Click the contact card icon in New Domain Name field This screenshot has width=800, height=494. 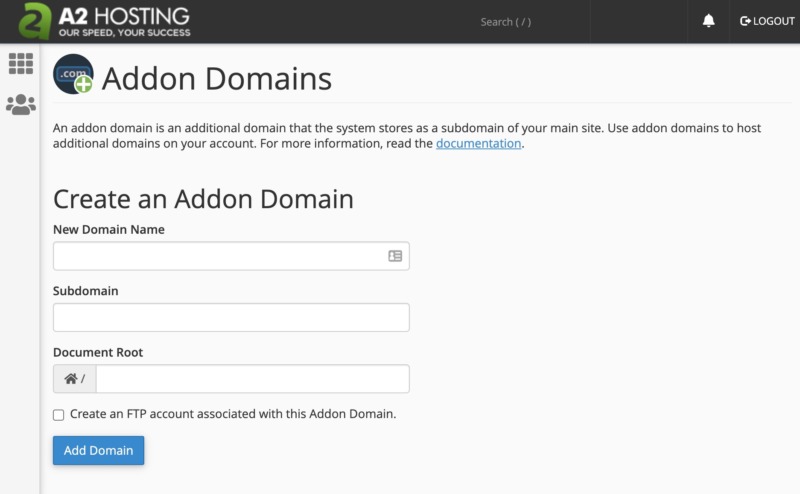coord(395,256)
